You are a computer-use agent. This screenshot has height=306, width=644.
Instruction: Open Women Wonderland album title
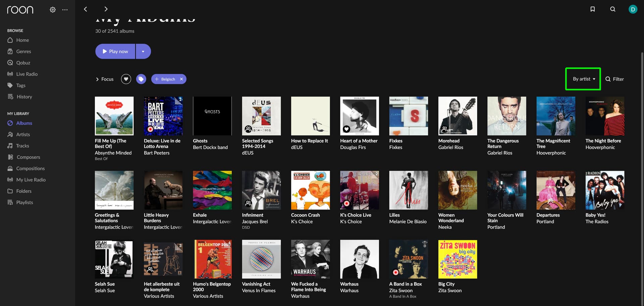pyautogui.click(x=451, y=218)
